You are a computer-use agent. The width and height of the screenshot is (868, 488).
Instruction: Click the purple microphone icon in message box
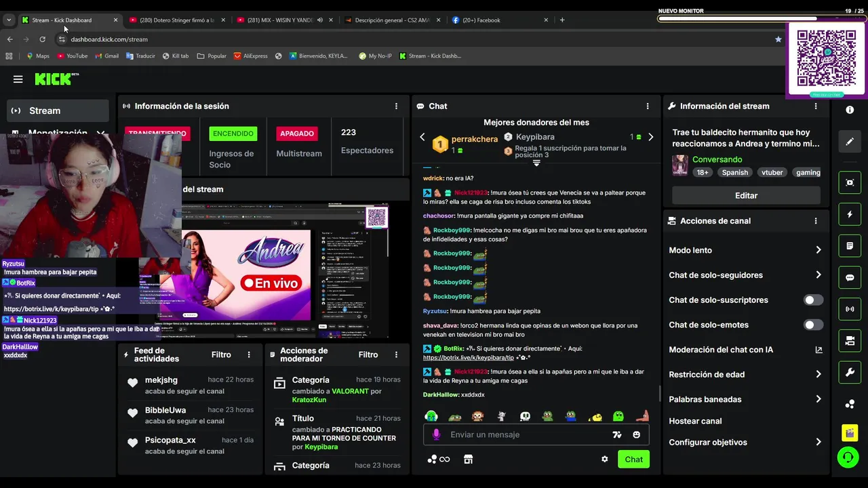pyautogui.click(x=436, y=434)
